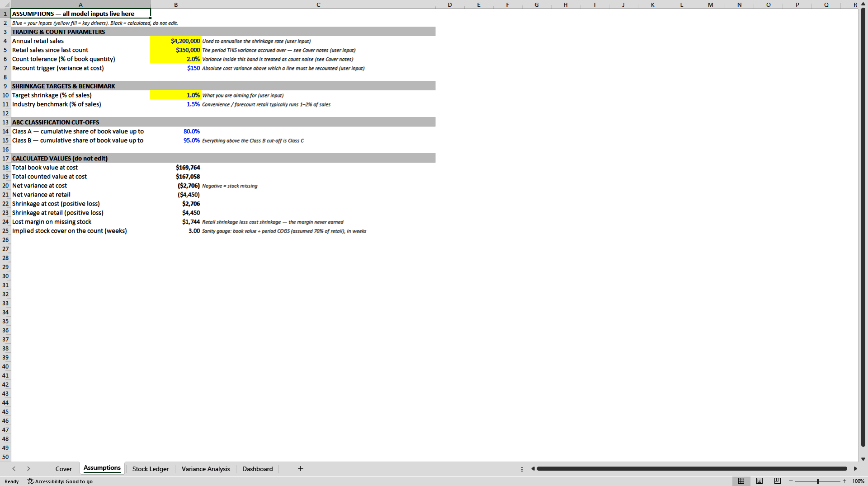Open the Accessibility checker status

60,481
